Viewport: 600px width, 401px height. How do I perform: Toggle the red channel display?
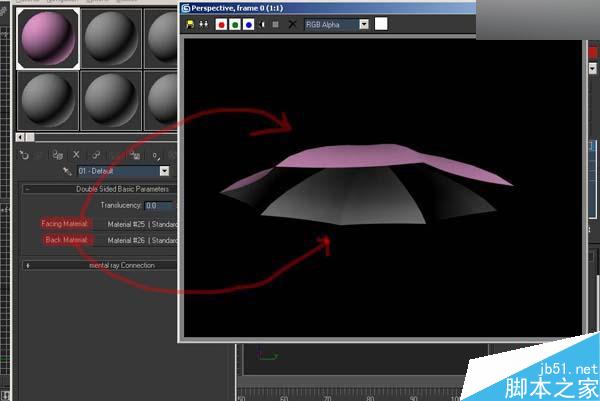(x=221, y=24)
